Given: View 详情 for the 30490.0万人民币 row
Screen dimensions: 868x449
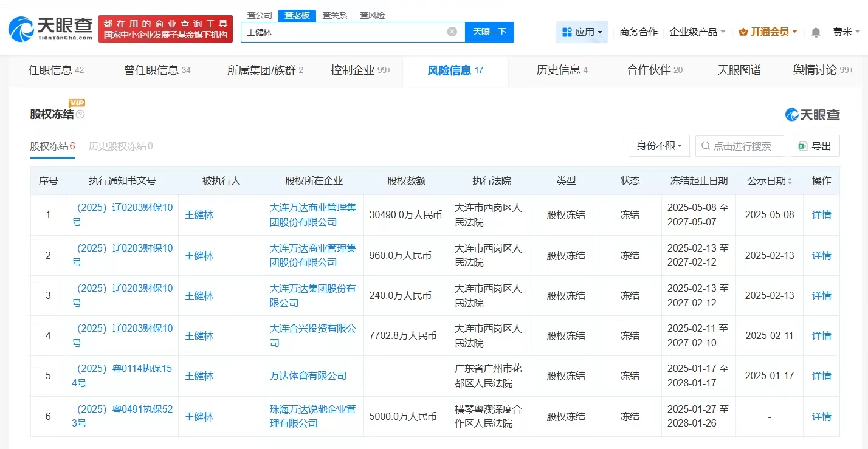Looking at the screenshot, I should tap(822, 215).
